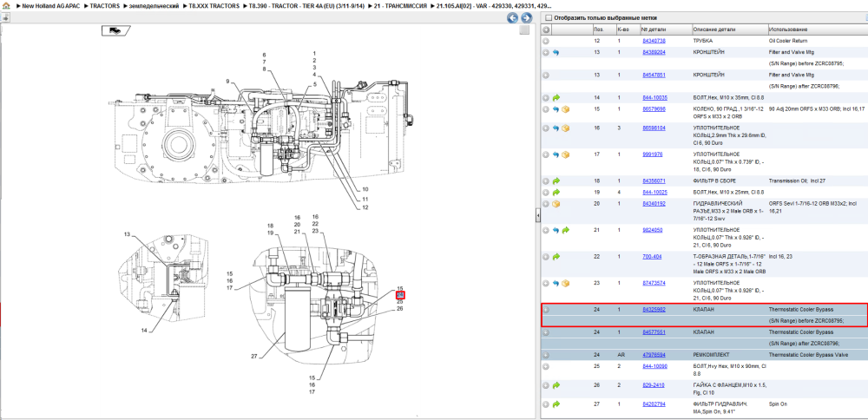868x420 pixels.
Task: Sort by 'Описание детали' column header
Action: [x=714, y=30]
